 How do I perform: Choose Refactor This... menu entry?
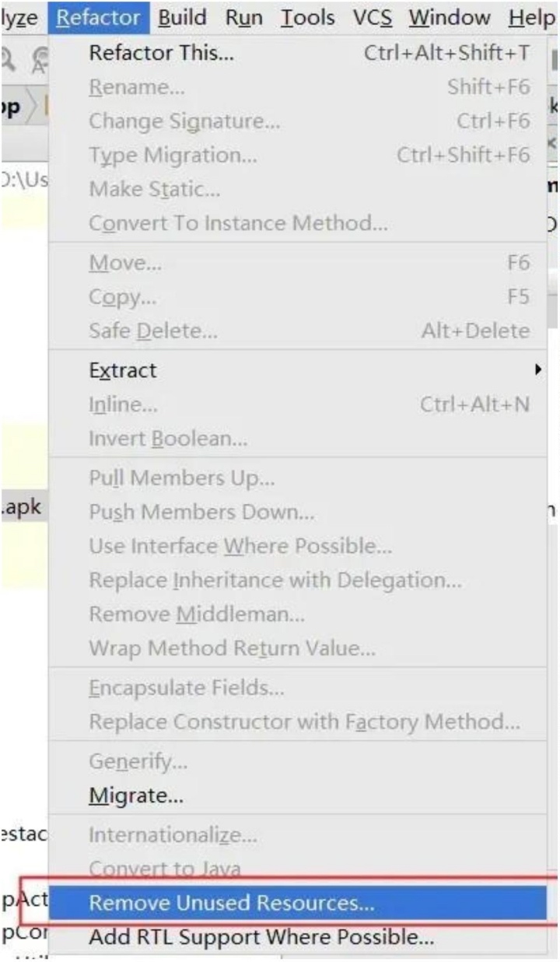(162, 54)
